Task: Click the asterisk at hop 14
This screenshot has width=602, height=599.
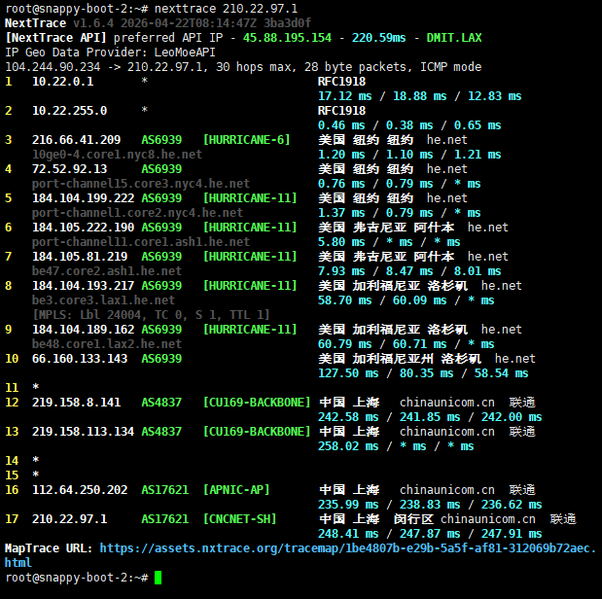Action: (36, 459)
